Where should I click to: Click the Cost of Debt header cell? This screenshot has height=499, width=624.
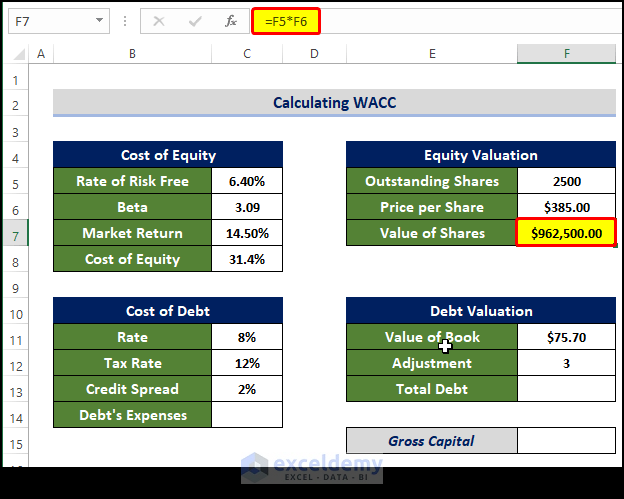click(x=168, y=311)
